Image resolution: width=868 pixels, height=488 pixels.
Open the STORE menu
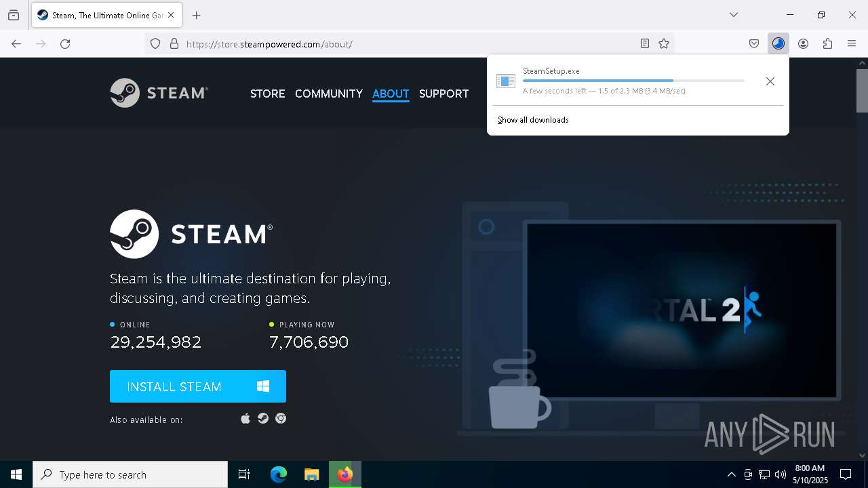point(268,94)
